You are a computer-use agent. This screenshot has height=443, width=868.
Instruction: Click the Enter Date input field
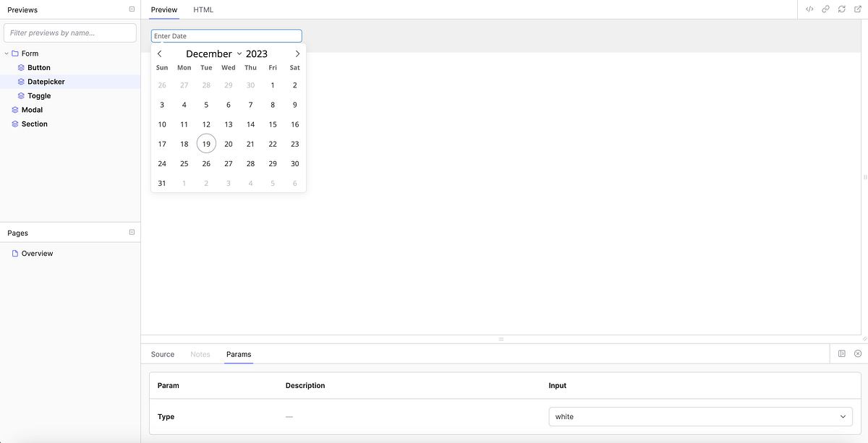tap(226, 35)
